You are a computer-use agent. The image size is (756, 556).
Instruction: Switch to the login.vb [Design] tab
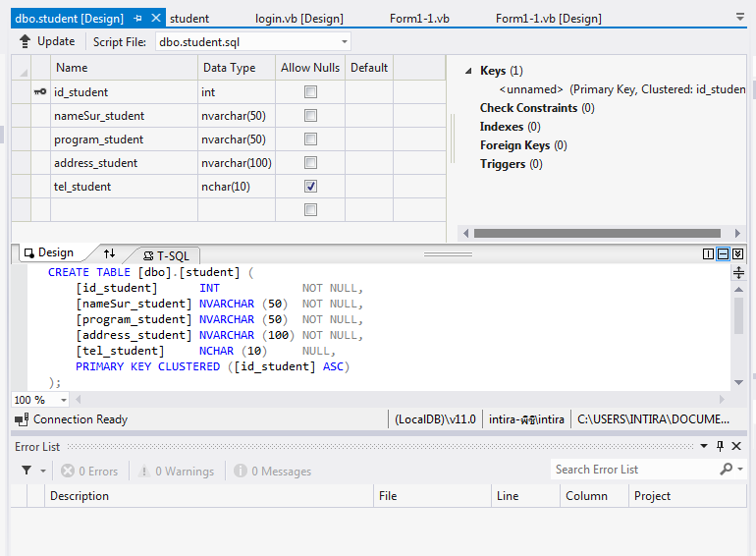point(299,19)
